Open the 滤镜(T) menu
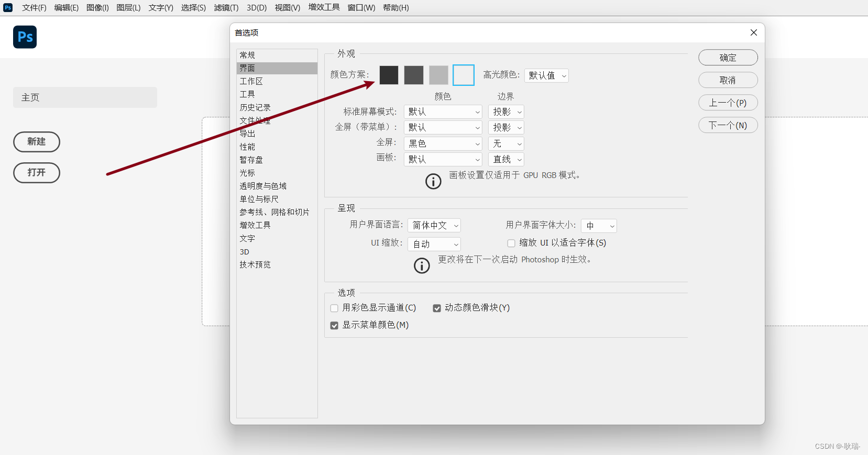Screen dimensions: 868x455 coord(226,7)
